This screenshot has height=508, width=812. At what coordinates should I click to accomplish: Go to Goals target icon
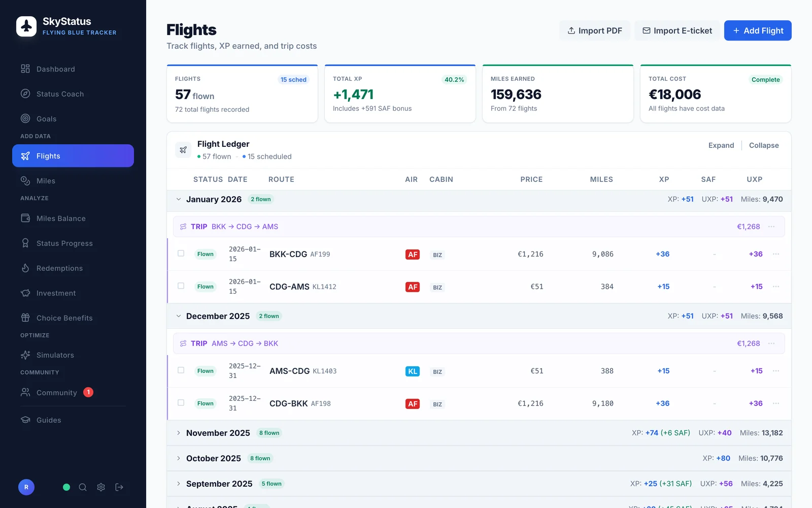25,118
